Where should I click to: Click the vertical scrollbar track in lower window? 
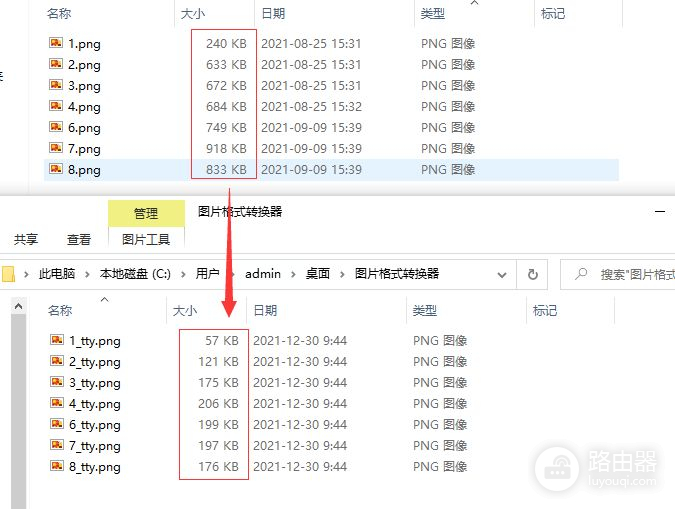19,411
